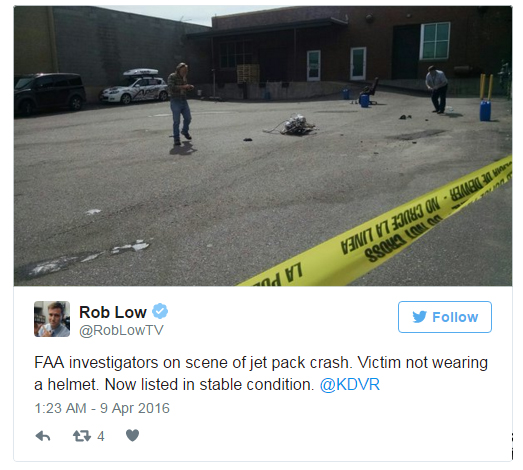The width and height of the screenshot is (523, 470).
Task: Click the blue barrel near yellow posts
Action: [485, 110]
